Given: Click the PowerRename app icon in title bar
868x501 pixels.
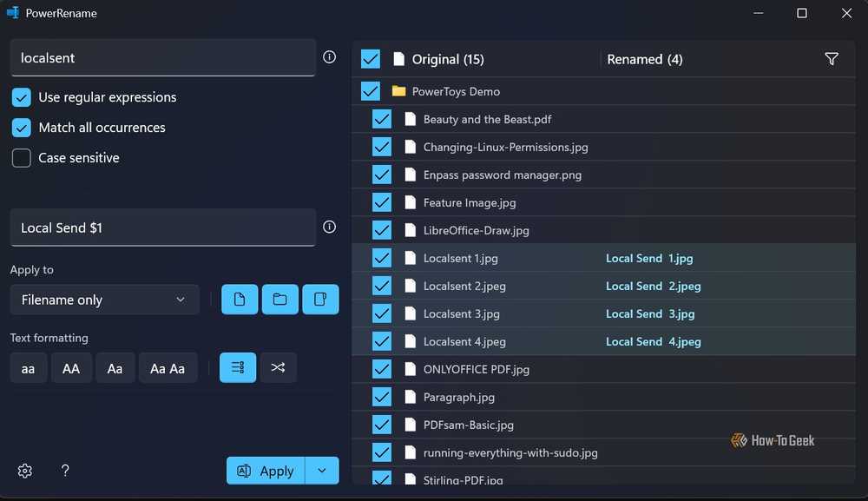Looking at the screenshot, I should tap(13, 13).
